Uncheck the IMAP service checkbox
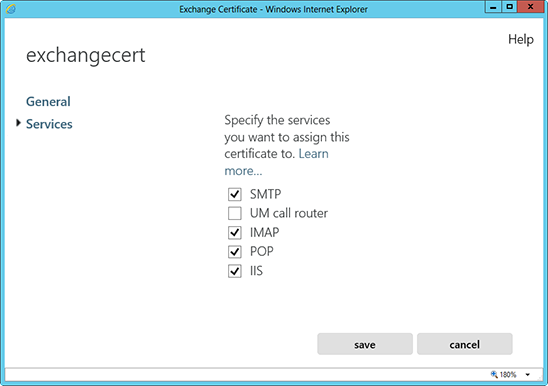The height and width of the screenshot is (386, 548). tap(235, 233)
